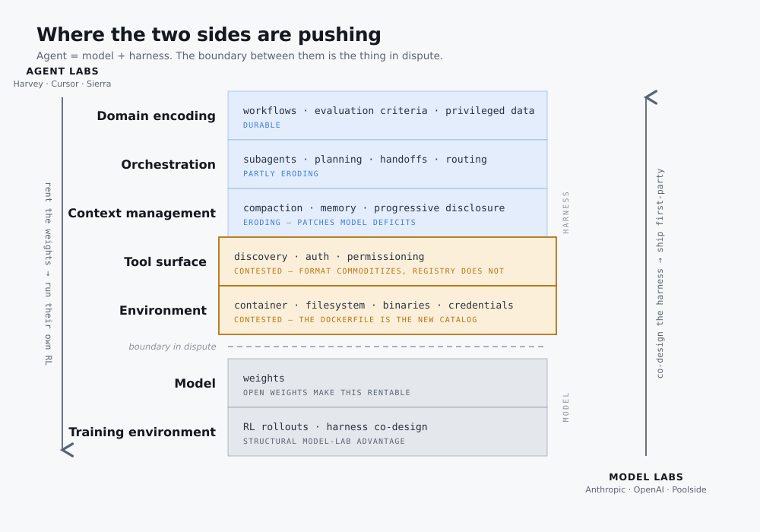760x532 pixels.
Task: Click the orange Tool surface box
Action: click(x=388, y=261)
